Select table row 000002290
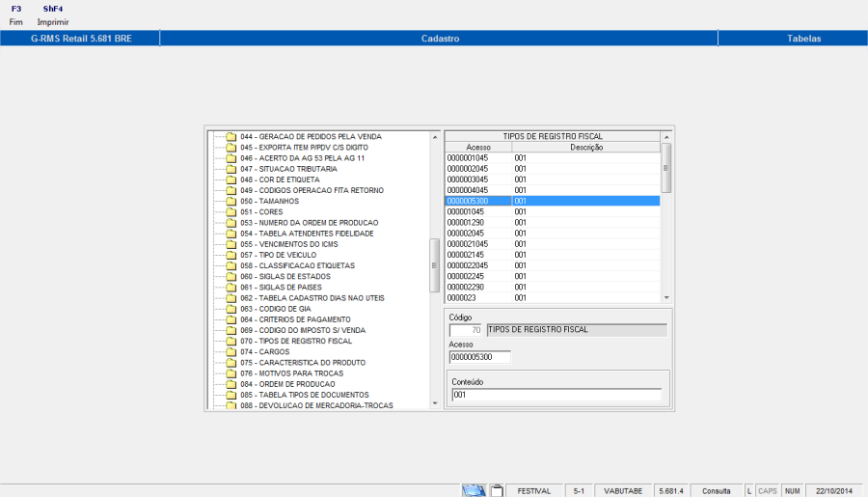This screenshot has width=868, height=497. pos(553,287)
